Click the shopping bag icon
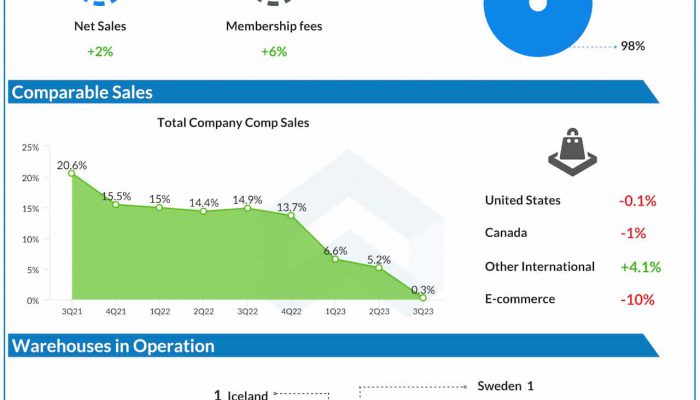The width and height of the screenshot is (700, 400). 573,153
